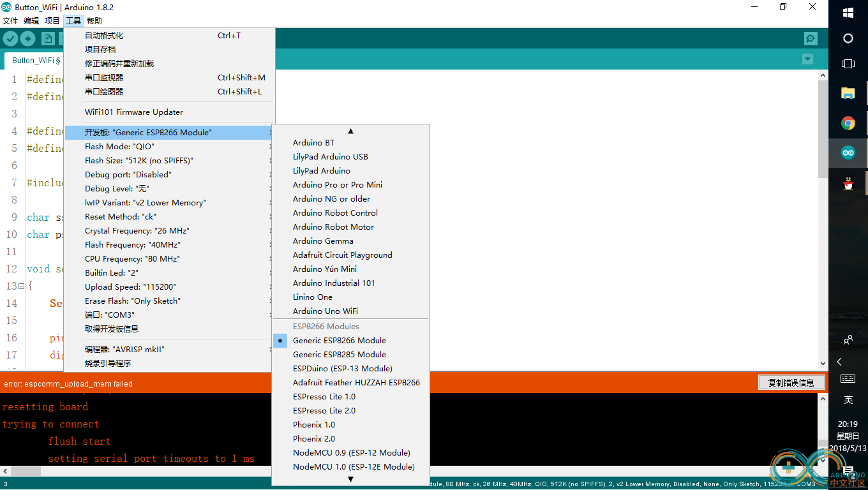Click the Verify checkmark toolbar icon
Image resolution: width=868 pixels, height=490 pixels.
pyautogui.click(x=10, y=39)
